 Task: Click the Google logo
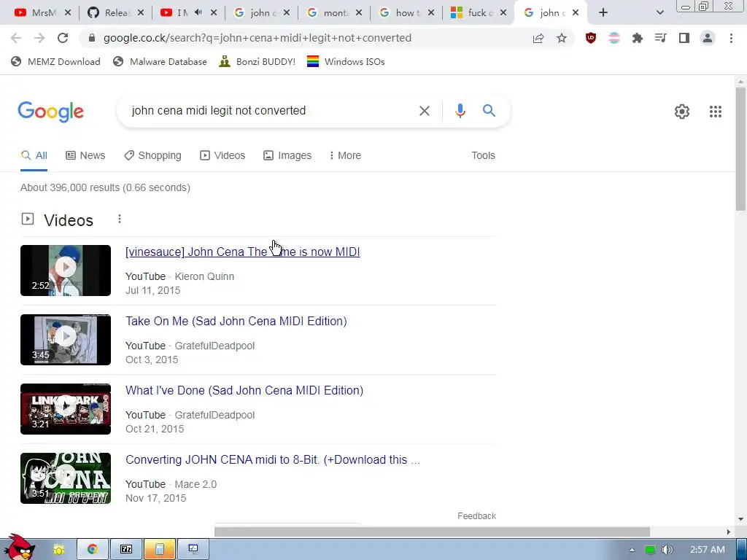[x=50, y=112]
